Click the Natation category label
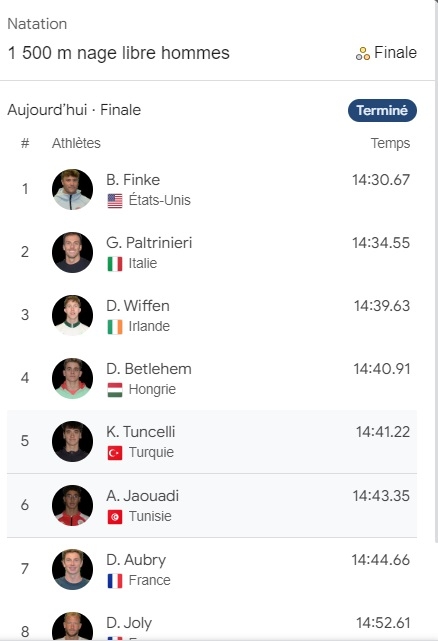Viewport: 438px width, 641px height. click(37, 24)
